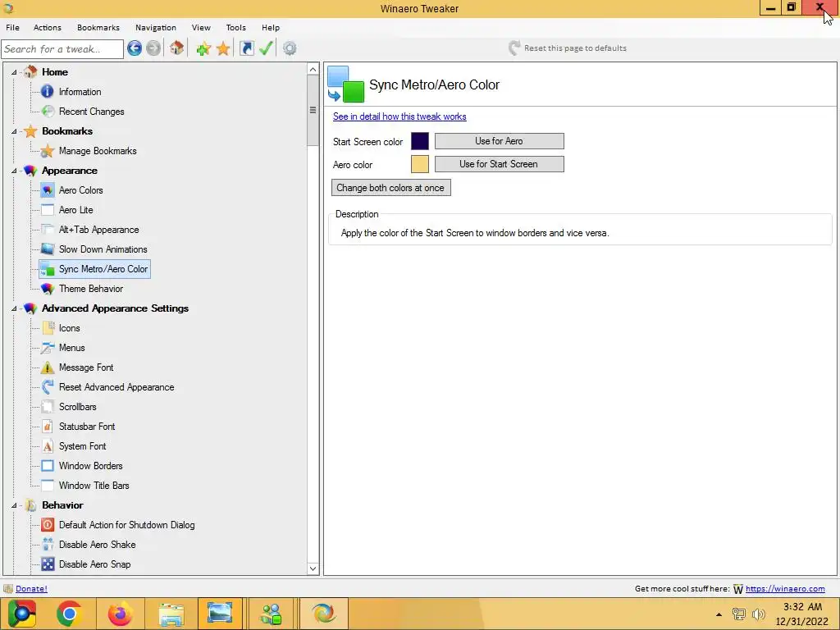Open Disable Aero Snap tweak

pos(95,564)
